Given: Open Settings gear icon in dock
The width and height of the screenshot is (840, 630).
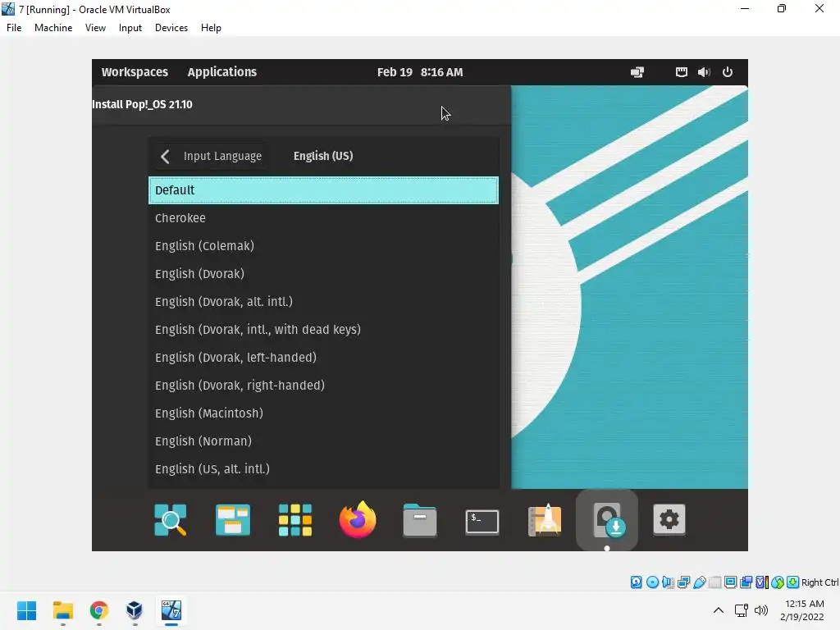Looking at the screenshot, I should tap(669, 519).
